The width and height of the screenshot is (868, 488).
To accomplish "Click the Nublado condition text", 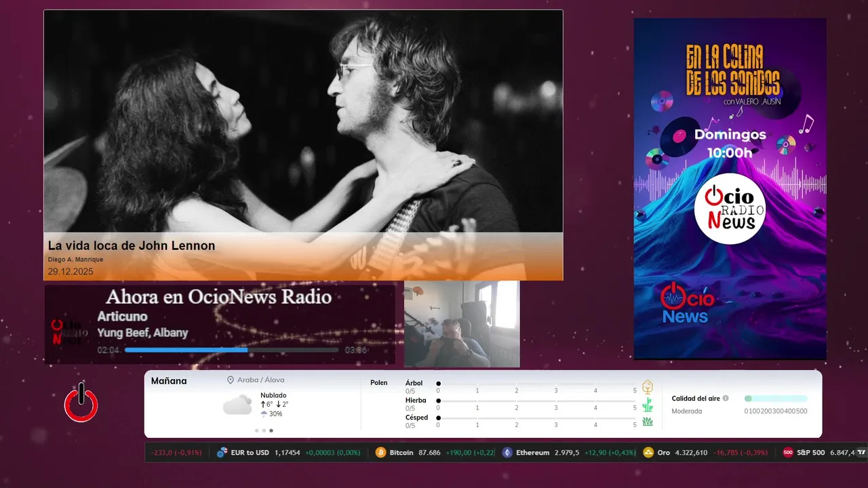I will click(273, 395).
